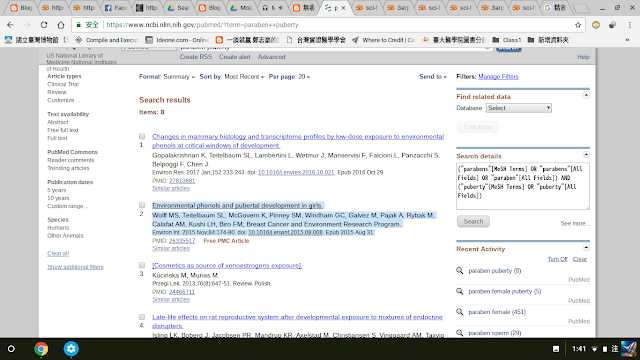Open article Environmental phenols and pubertal development
Image resolution: width=640 pixels, height=360 pixels.
(238, 205)
